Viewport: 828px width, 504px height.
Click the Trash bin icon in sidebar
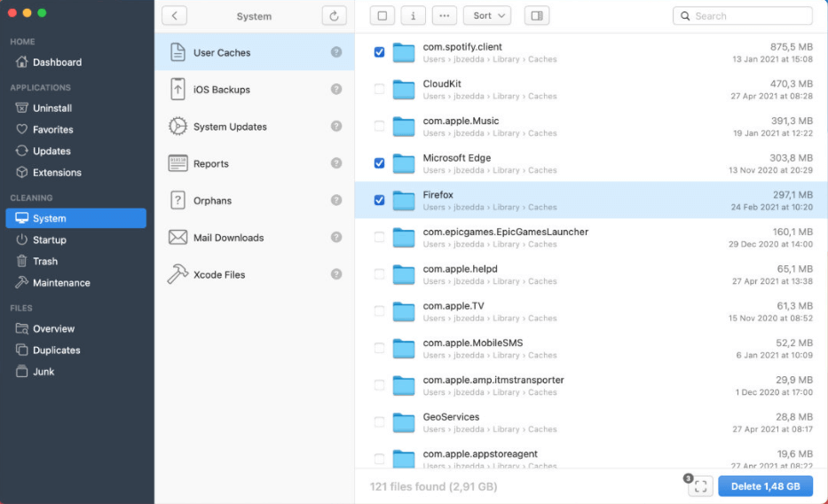click(x=21, y=261)
